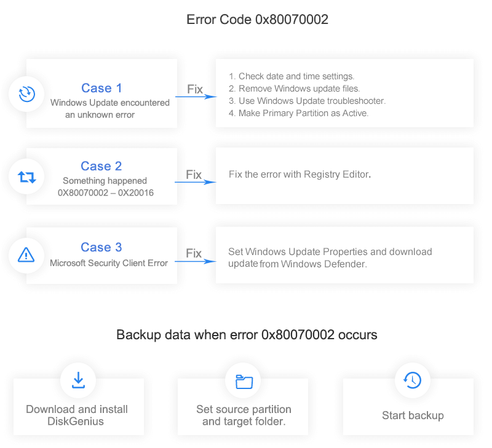Click the Case 2 repeat arrows icon
Image resolution: width=492 pixels, height=448 pixels.
[26, 177]
